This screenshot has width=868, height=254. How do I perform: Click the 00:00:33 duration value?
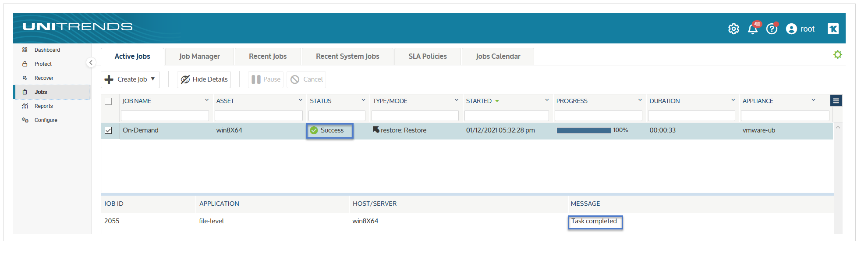[663, 130]
